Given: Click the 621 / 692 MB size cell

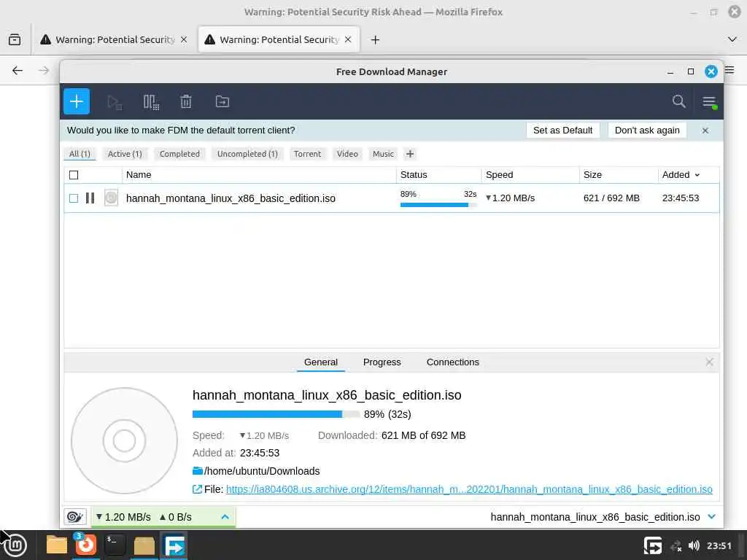Looking at the screenshot, I should (611, 198).
